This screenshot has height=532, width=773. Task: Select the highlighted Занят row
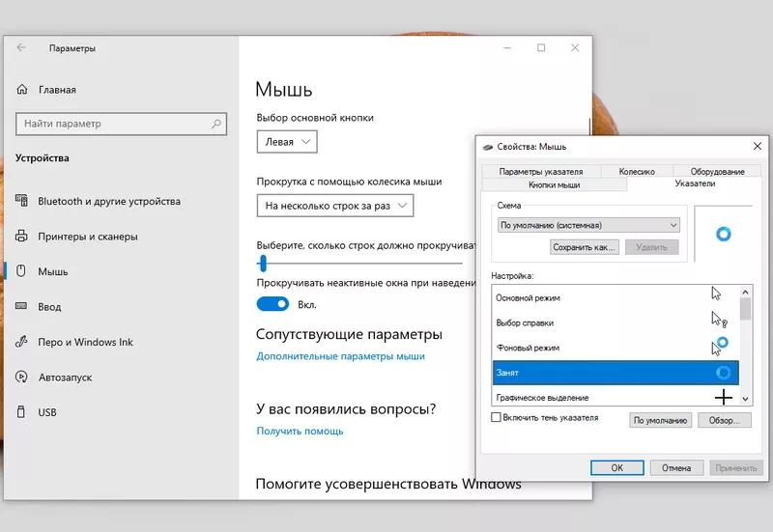coord(616,373)
